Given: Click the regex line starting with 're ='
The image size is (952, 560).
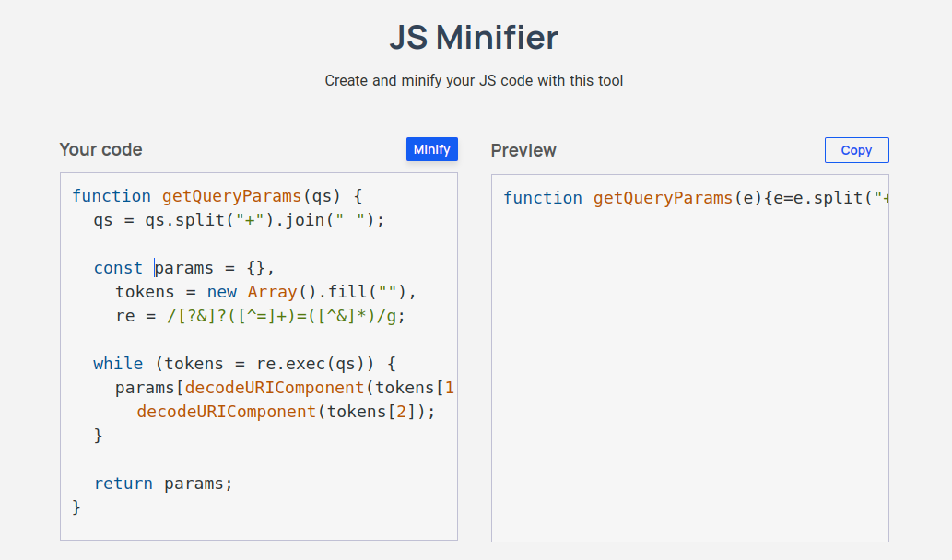Looking at the screenshot, I should 260,316.
